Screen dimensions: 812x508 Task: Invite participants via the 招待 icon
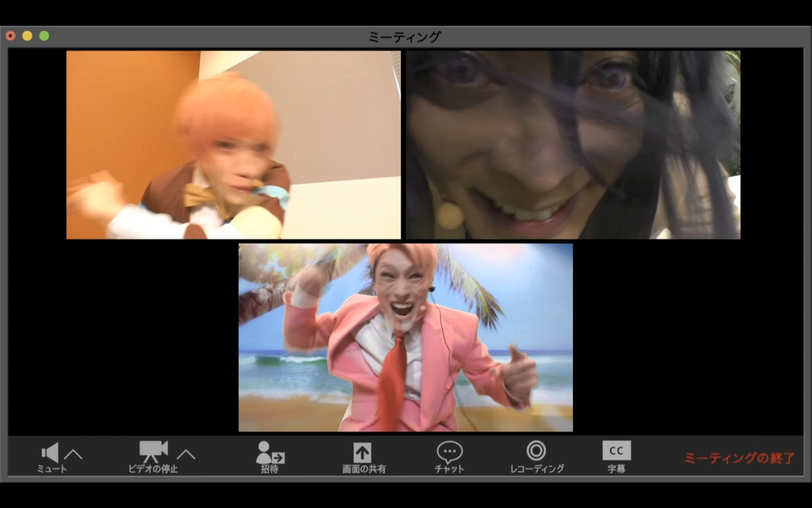click(x=270, y=452)
